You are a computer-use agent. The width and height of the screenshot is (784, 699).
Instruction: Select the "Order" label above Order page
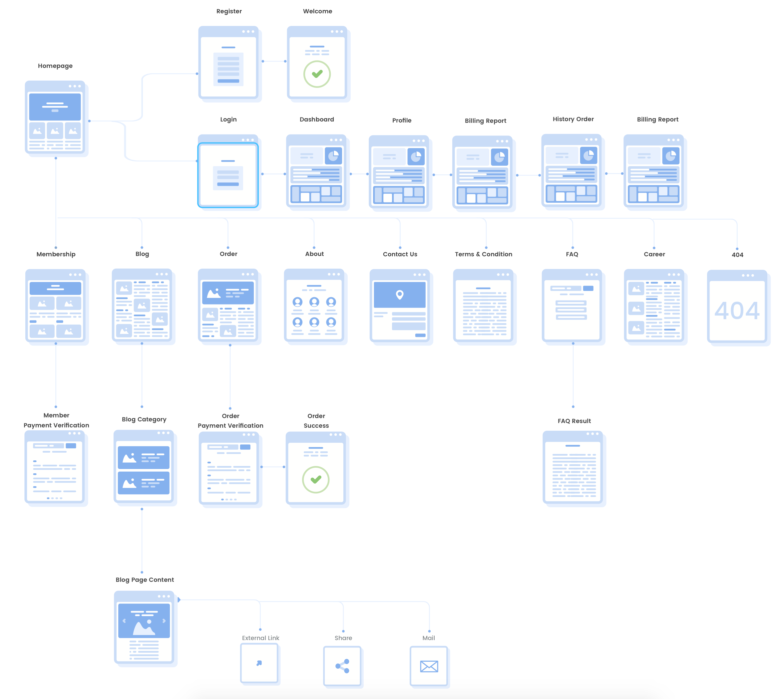(228, 254)
